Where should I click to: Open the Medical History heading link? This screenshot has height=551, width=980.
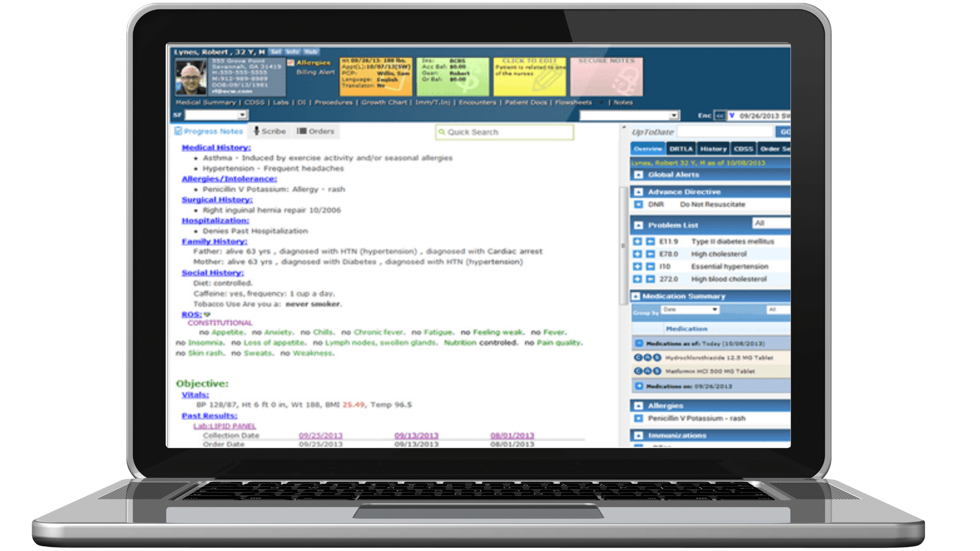(216, 147)
